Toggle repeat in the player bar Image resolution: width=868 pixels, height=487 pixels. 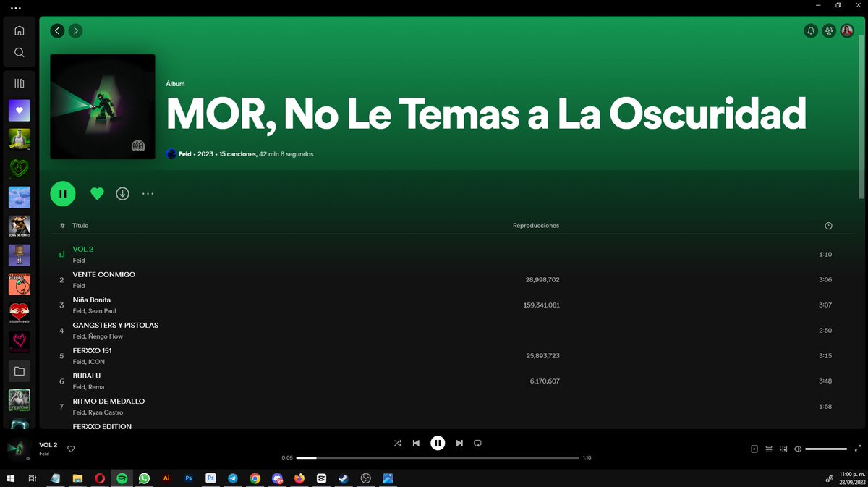pyautogui.click(x=477, y=443)
